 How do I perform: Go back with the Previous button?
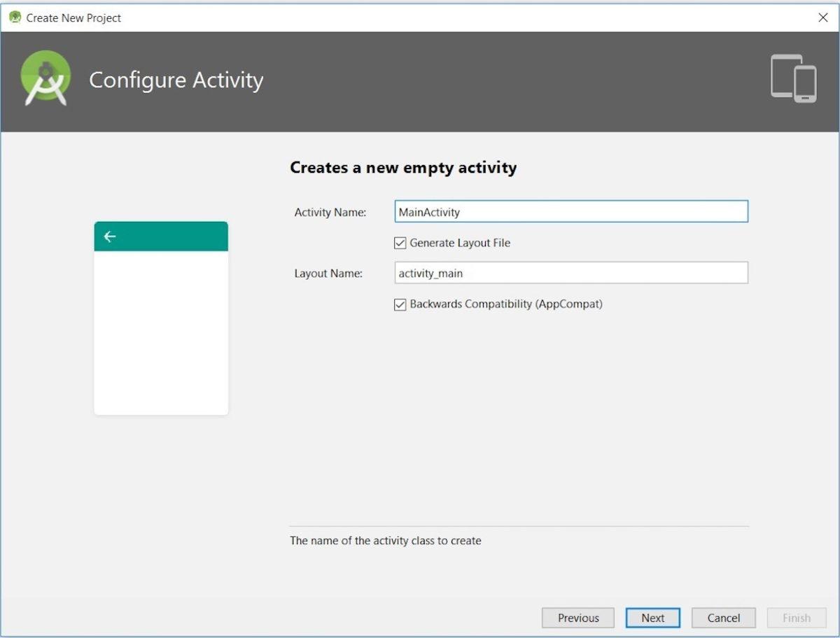pyautogui.click(x=577, y=618)
